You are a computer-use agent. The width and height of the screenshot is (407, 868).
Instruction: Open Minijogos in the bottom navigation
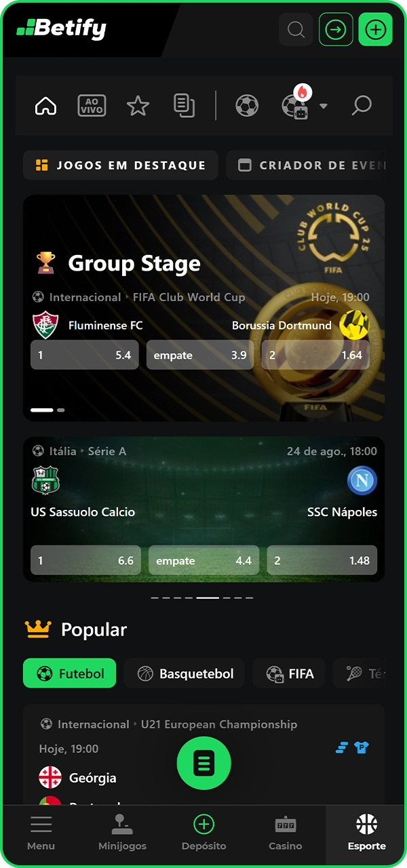[122, 833]
